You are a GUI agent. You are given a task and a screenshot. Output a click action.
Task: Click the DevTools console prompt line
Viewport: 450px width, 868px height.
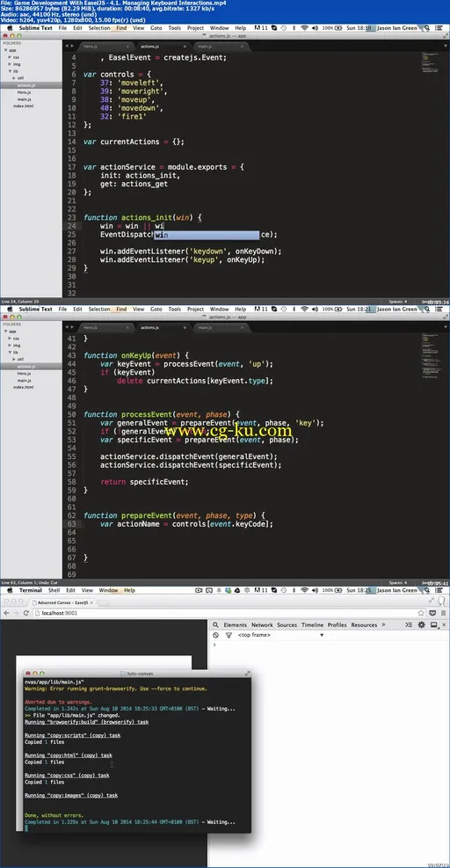(x=330, y=645)
